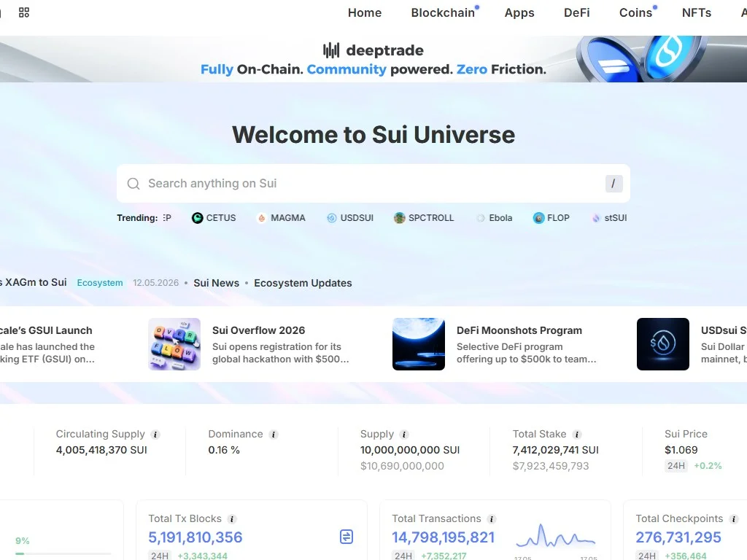Open the Blockchain menu
Screen dimensions: 747x560
443,13
